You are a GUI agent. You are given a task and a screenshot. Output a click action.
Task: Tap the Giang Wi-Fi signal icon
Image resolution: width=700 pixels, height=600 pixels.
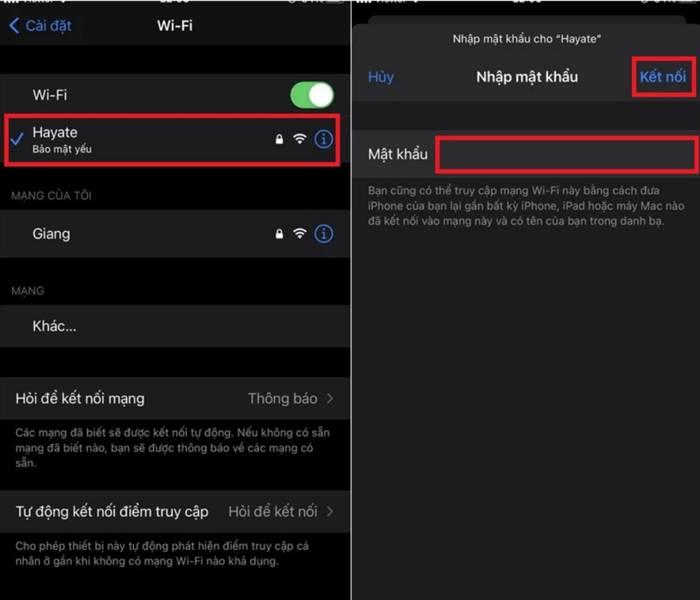tap(299, 234)
